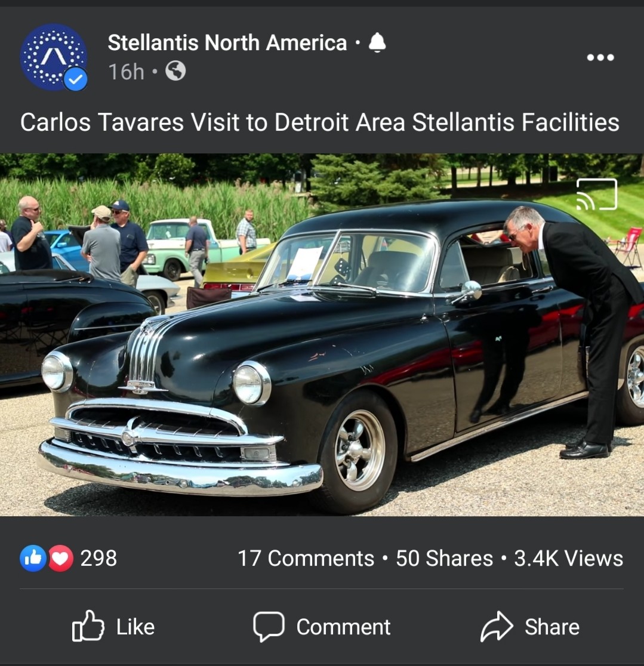Tap the cast to screen icon

[x=596, y=194]
